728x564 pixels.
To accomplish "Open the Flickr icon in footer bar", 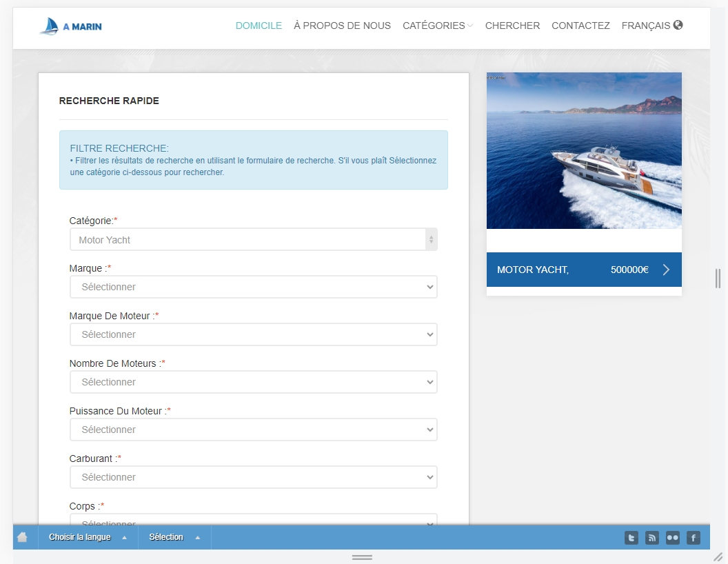I will click(x=673, y=538).
